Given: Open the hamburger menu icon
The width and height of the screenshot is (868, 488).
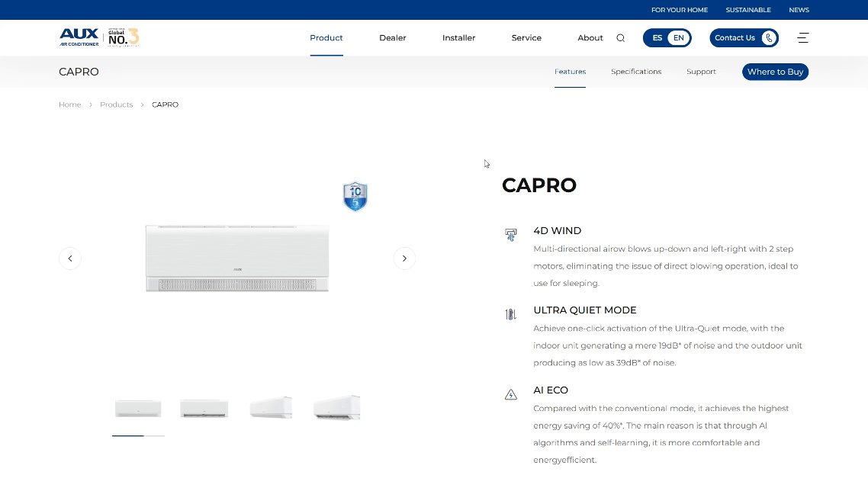Looking at the screenshot, I should [x=802, y=37].
